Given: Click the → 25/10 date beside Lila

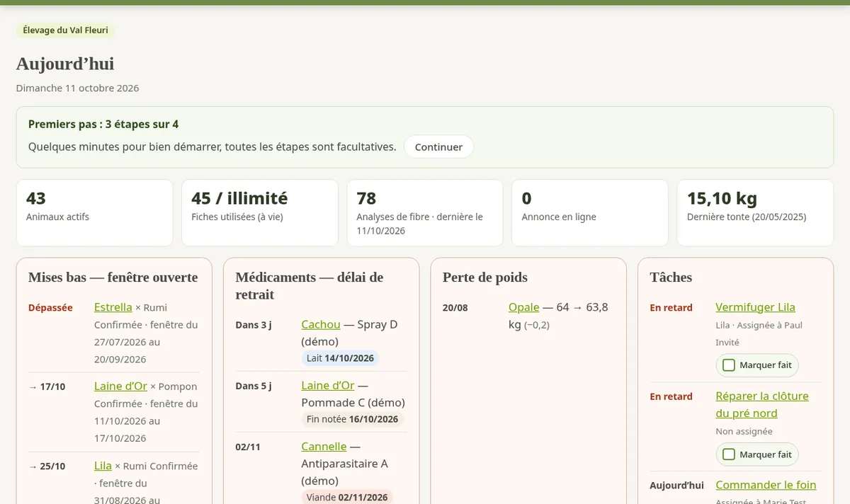Looking at the screenshot, I should (x=47, y=466).
